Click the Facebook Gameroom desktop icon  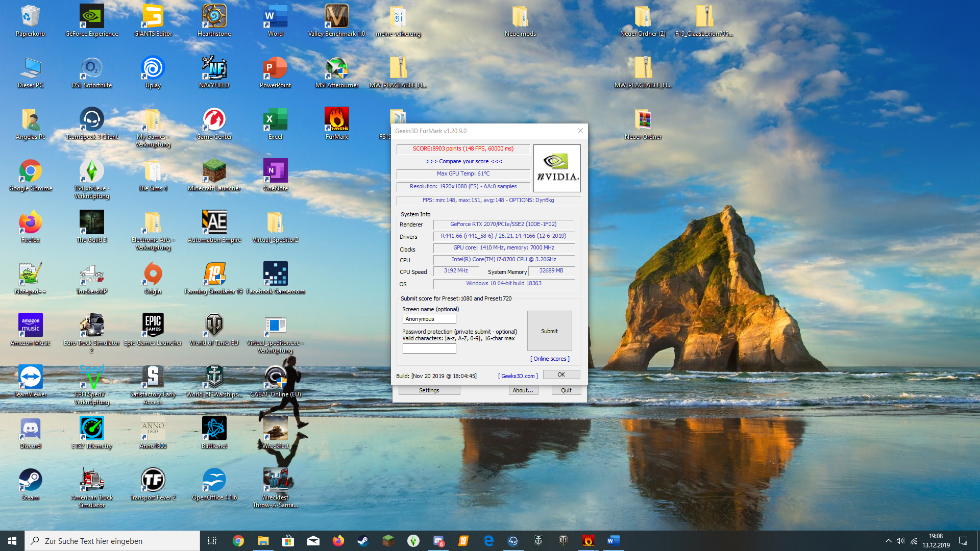coord(276,279)
